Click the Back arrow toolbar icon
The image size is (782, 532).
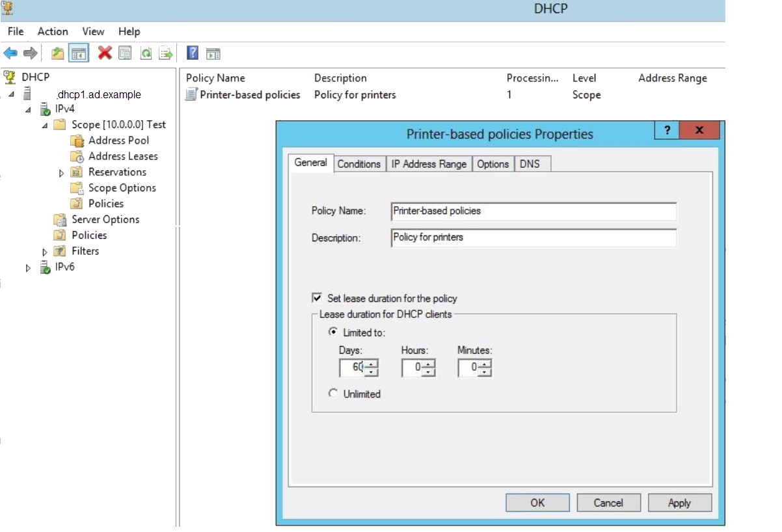pyautogui.click(x=10, y=53)
